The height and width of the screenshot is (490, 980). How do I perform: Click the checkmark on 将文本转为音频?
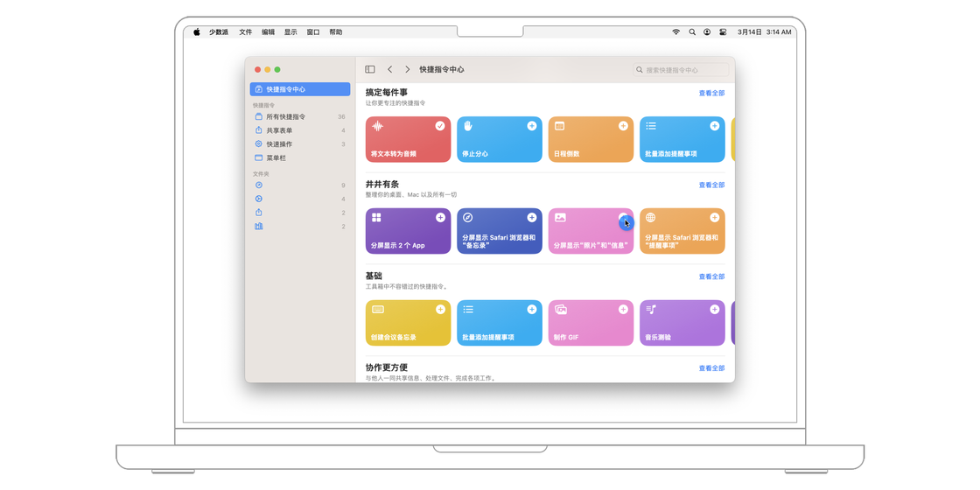click(x=440, y=126)
